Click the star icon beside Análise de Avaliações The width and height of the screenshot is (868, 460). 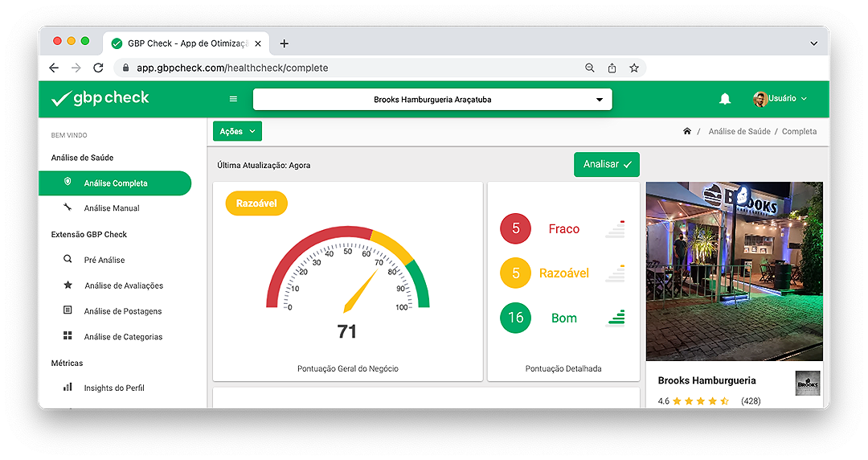tap(68, 285)
